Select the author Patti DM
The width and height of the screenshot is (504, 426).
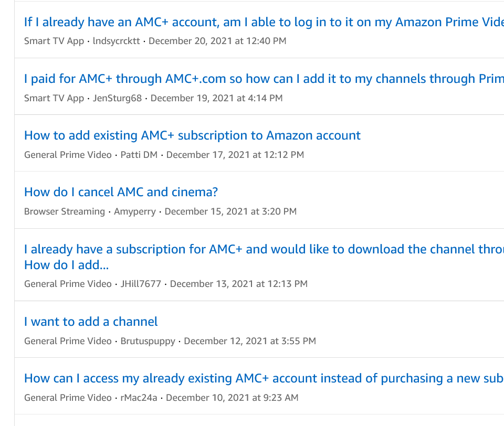pos(139,155)
